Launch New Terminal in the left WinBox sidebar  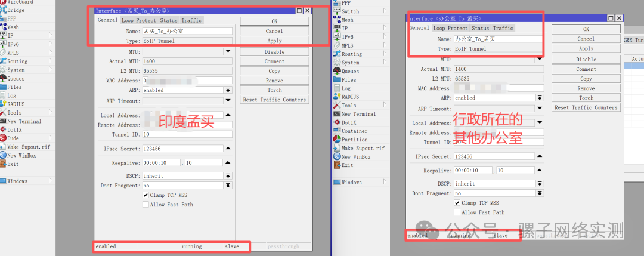coord(24,121)
